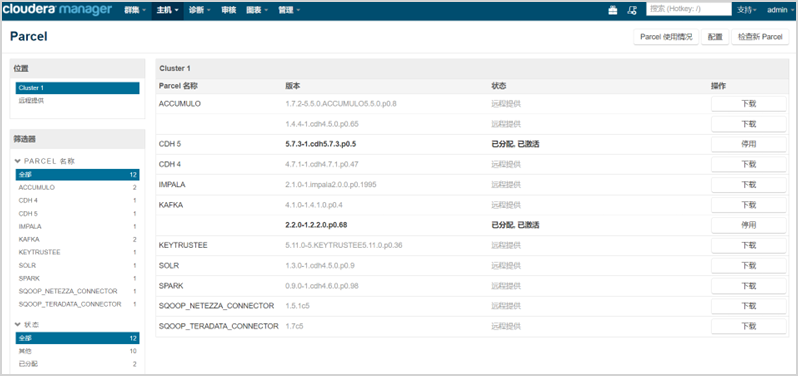Open the 支持 dropdown
The height and width of the screenshot is (376, 798).
[747, 10]
